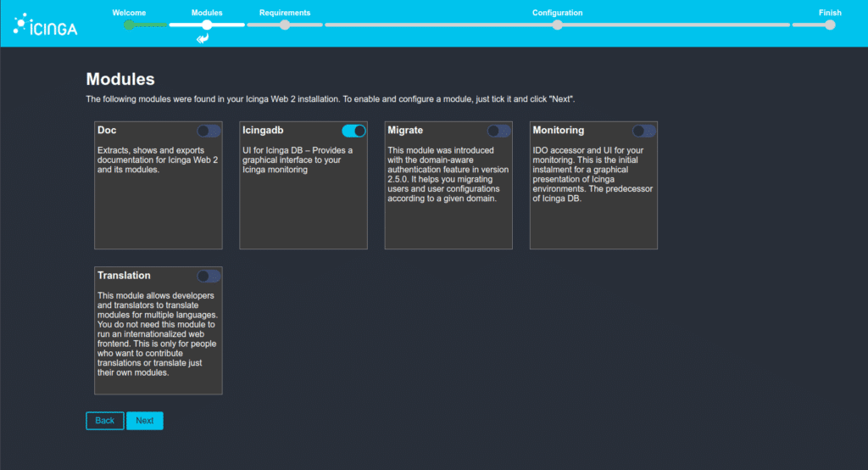Click the Requirements step progress dot

pyautogui.click(x=285, y=25)
